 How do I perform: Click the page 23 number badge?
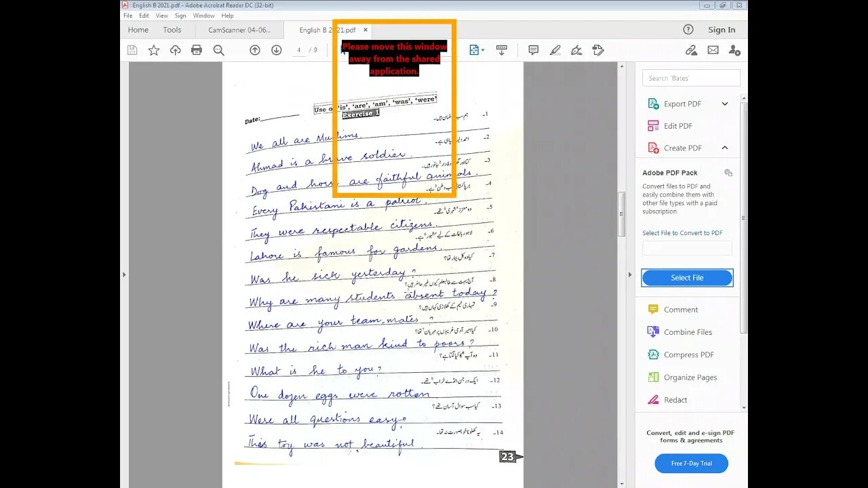[507, 457]
